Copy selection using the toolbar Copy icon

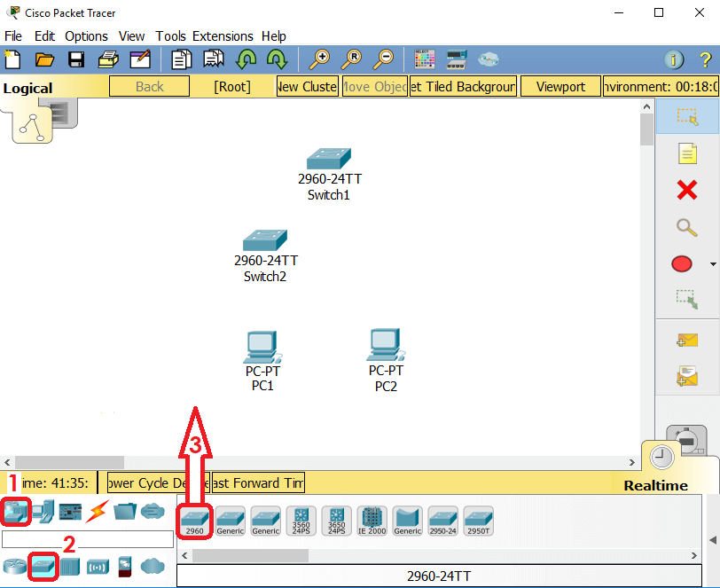[182, 59]
